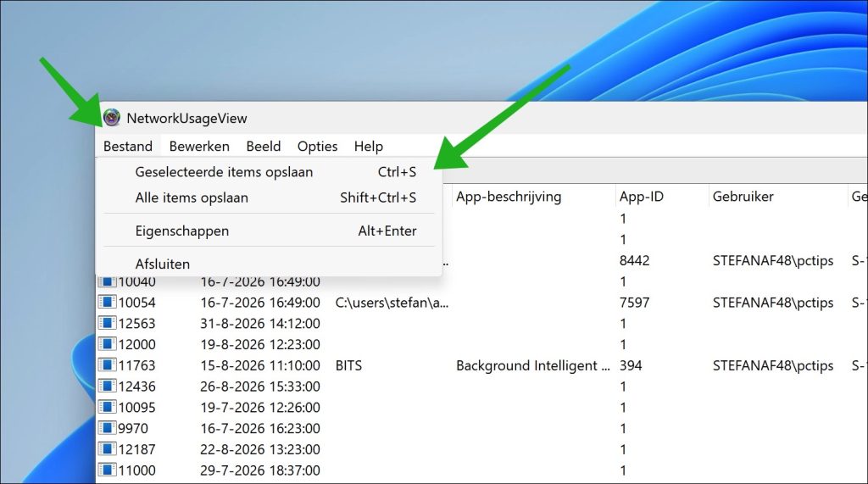The image size is (868, 484).
Task: Click Background Intelligent description cell
Action: pos(533,366)
